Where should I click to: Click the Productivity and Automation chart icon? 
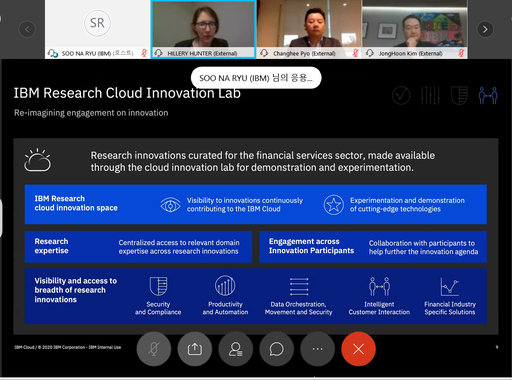tap(225, 285)
